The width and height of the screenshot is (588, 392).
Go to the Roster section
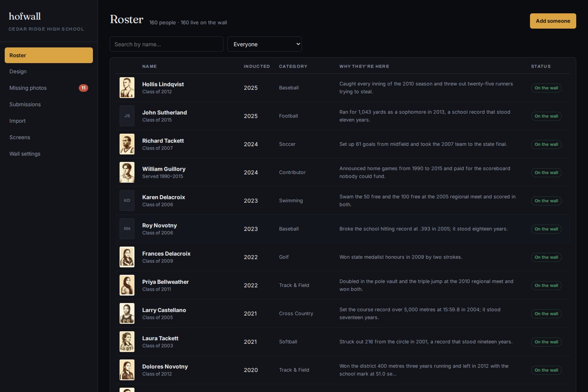[x=49, y=55]
